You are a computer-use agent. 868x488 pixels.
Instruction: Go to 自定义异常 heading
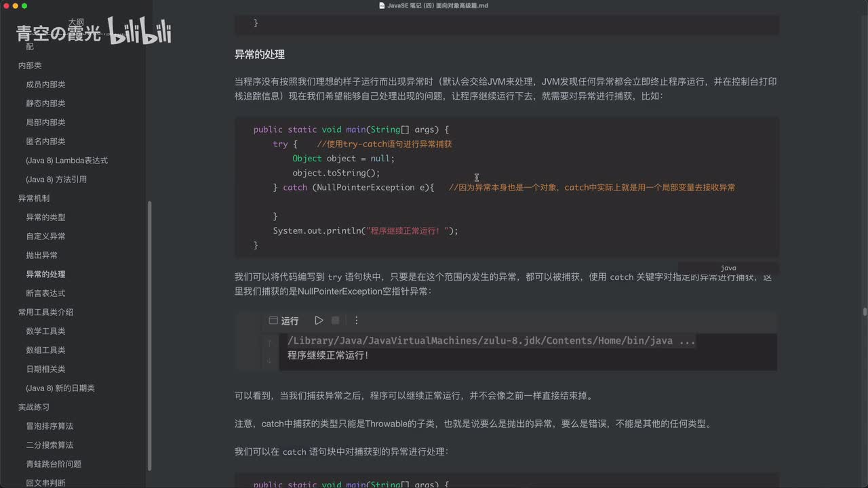[x=45, y=237]
